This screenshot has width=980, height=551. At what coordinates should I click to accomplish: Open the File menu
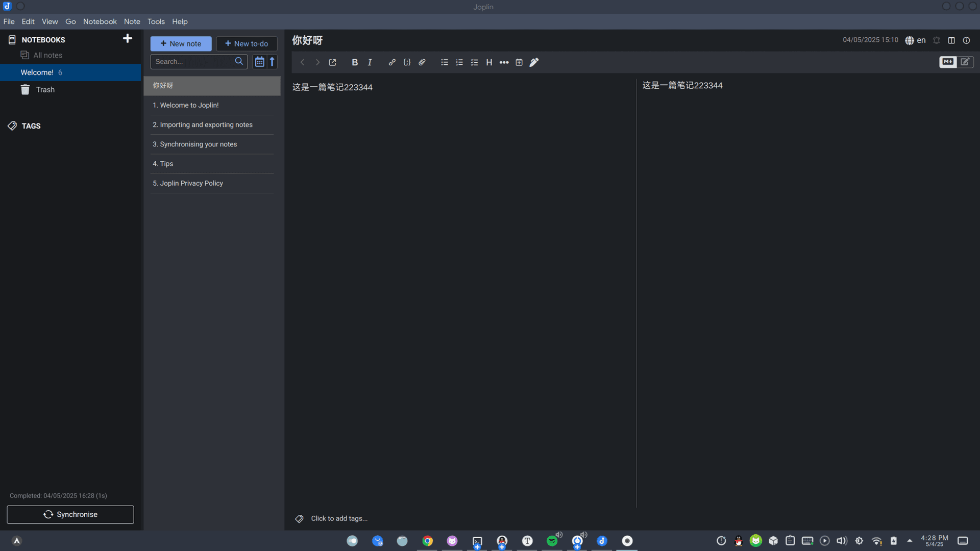coord(9,21)
